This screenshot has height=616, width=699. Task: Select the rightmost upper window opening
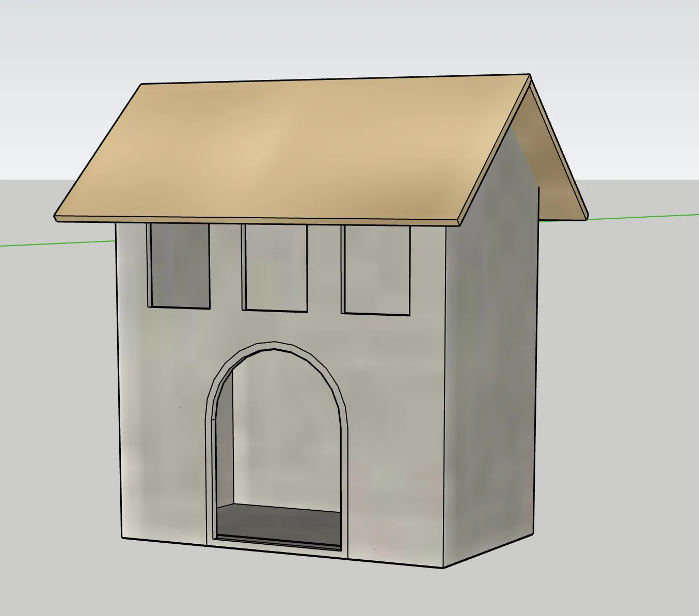click(376, 271)
